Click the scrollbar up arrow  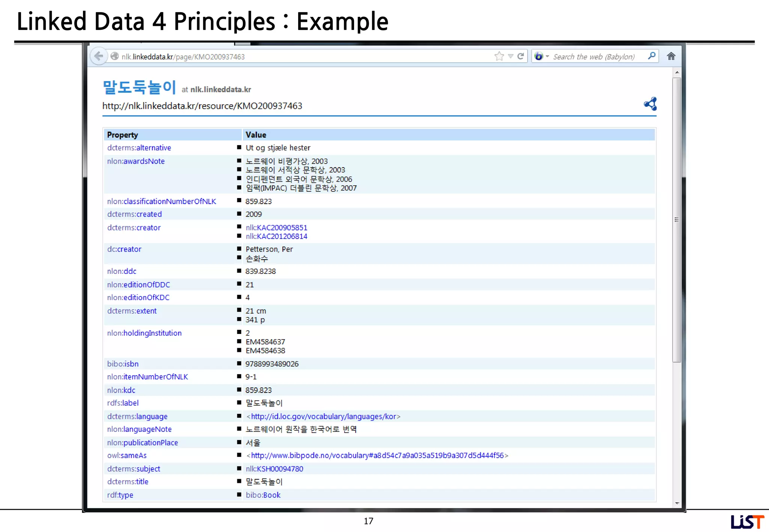click(677, 72)
